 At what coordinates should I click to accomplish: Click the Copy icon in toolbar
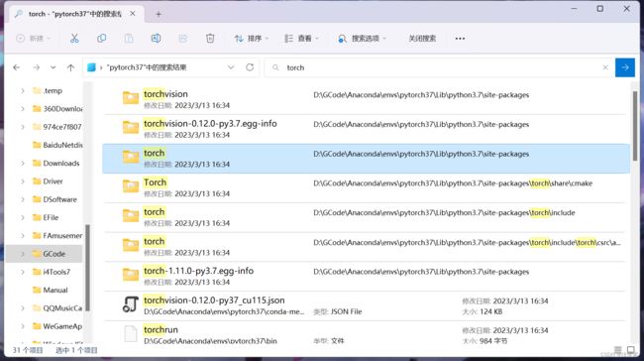[x=101, y=39]
